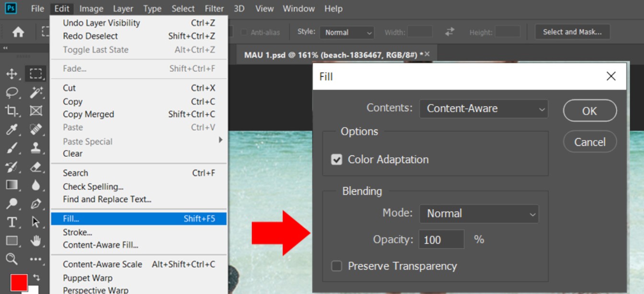Viewport: 644px width, 294px height.
Task: Open the Contents dropdown in Fill dialog
Action: [x=483, y=109]
